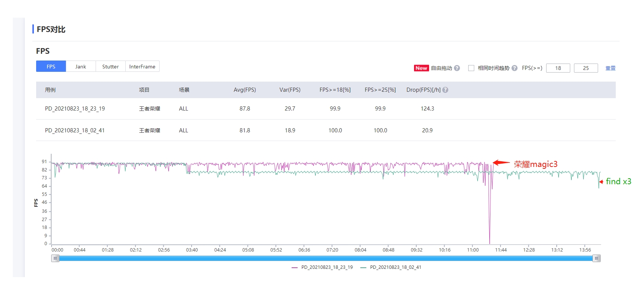Click the 99.9 value under FPS>=25[%]
The height and width of the screenshot is (282, 644).
(380, 109)
